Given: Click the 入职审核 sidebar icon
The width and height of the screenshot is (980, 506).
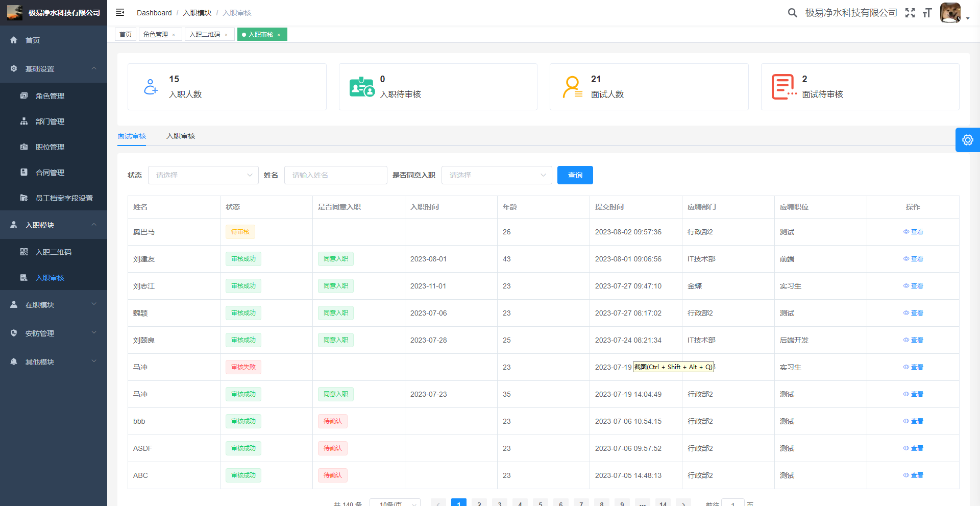Looking at the screenshot, I should 24,277.
